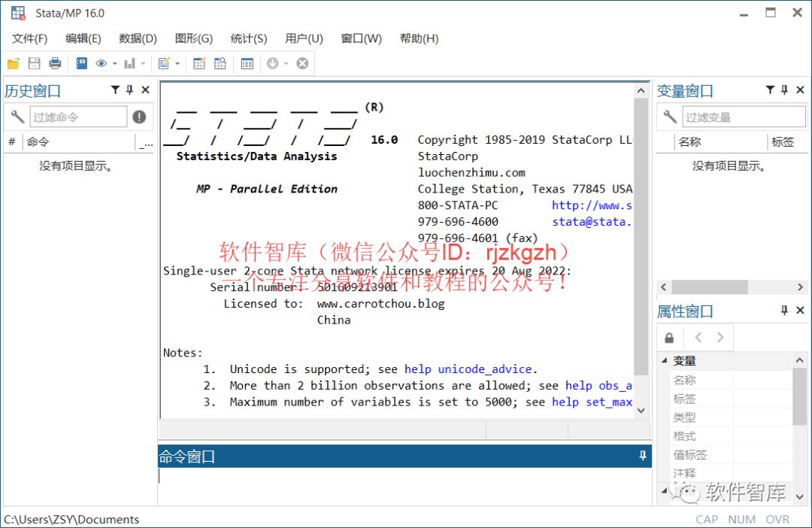Click the Save disk icon
The image size is (812, 528).
click(x=34, y=64)
